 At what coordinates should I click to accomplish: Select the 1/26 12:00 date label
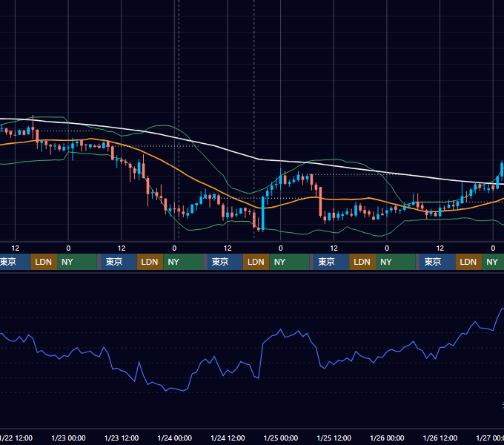pyautogui.click(x=440, y=438)
